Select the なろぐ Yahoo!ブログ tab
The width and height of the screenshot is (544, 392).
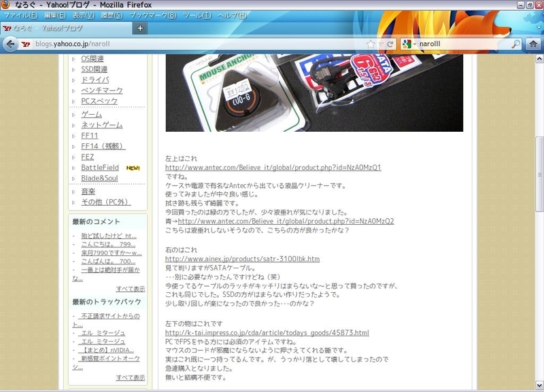[66, 28]
